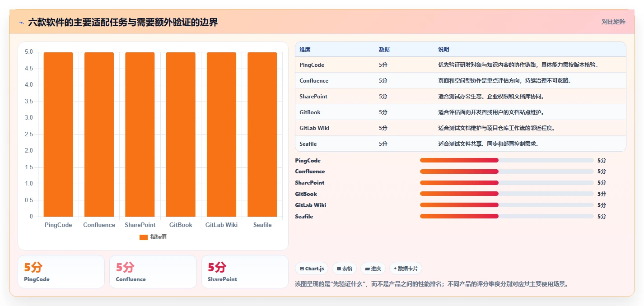Click the lightning icon beside the title
The image size is (644, 306).
click(x=21, y=22)
